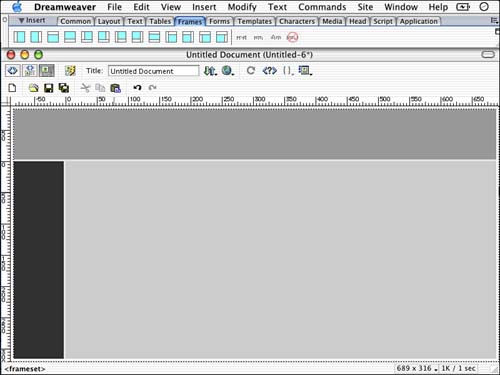Refresh Design View with circular arrow
The height and width of the screenshot is (375, 500).
point(251,71)
